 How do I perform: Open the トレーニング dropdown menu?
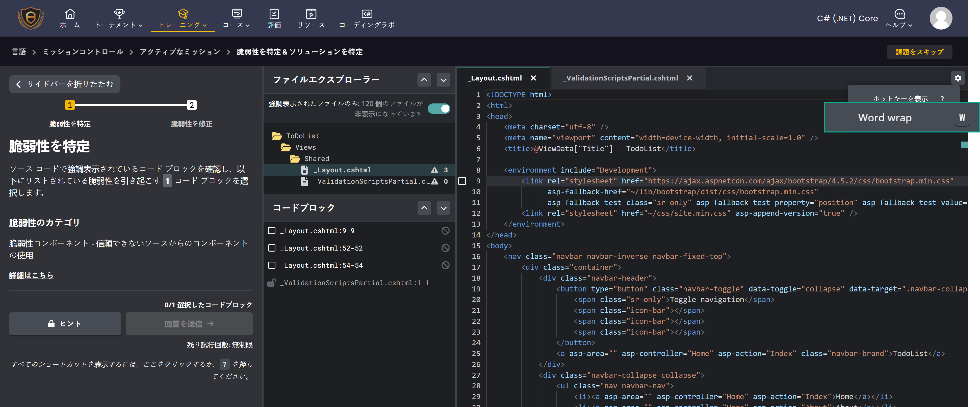[183, 25]
